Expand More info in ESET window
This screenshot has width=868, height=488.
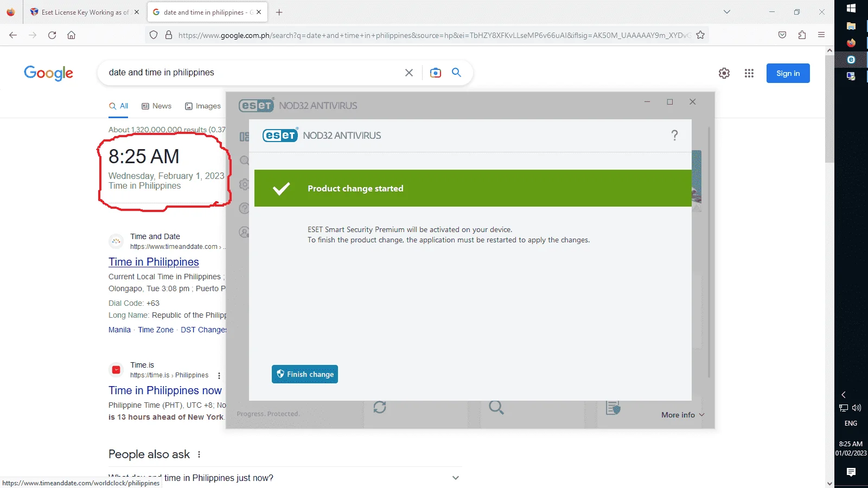point(682,415)
